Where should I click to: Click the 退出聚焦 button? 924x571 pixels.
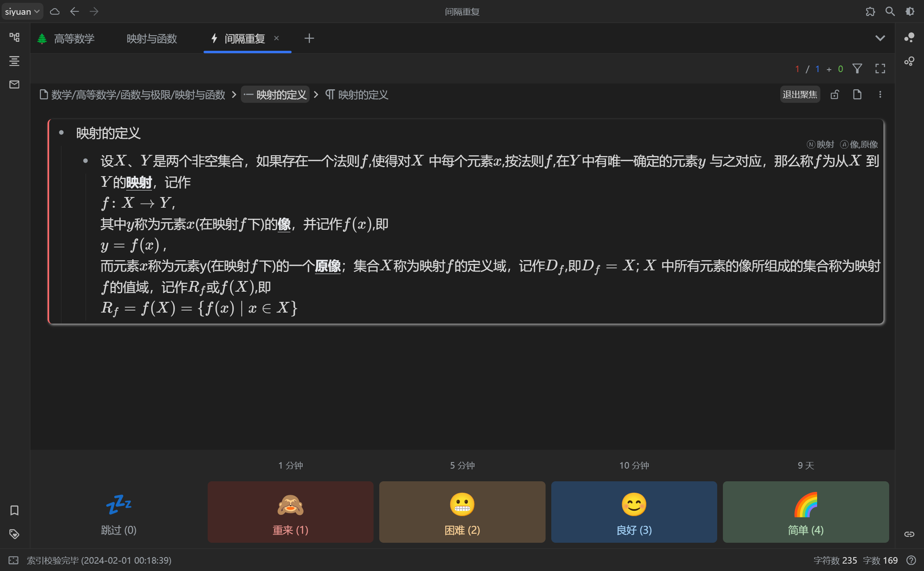click(x=800, y=94)
